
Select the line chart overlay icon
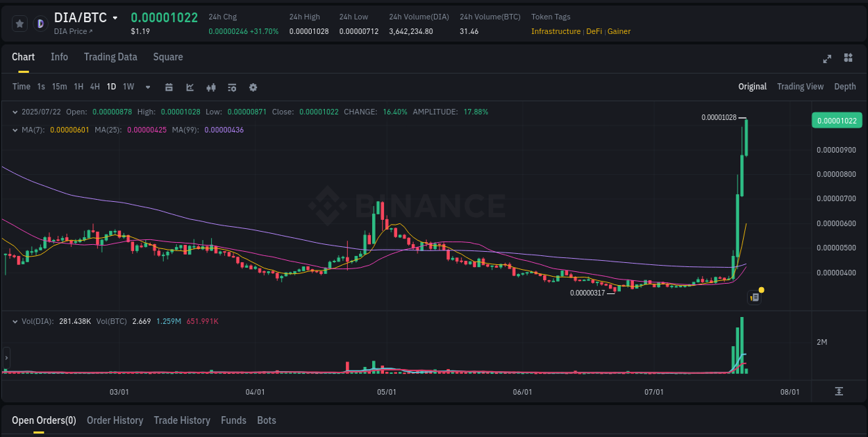click(x=190, y=87)
